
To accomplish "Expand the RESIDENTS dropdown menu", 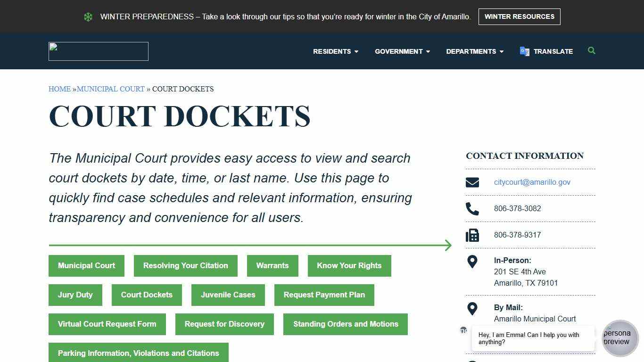I will click(335, 51).
